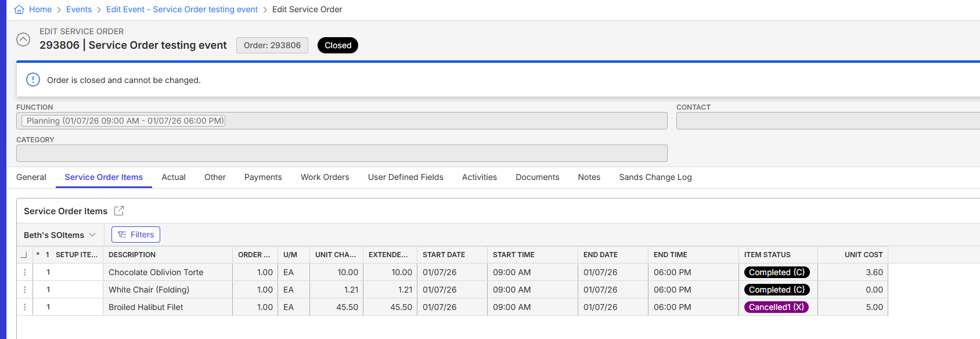
Task: Sort by the Start Time column header
Action: (x=532, y=255)
